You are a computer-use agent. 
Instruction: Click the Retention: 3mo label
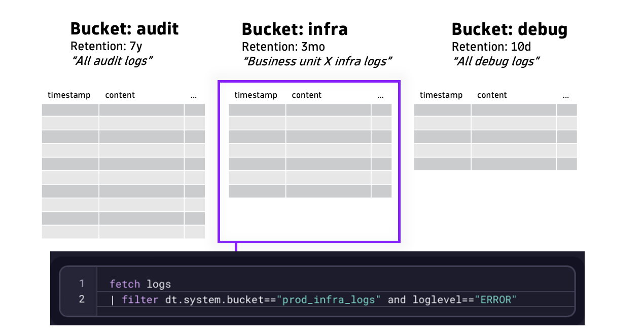pyautogui.click(x=283, y=46)
